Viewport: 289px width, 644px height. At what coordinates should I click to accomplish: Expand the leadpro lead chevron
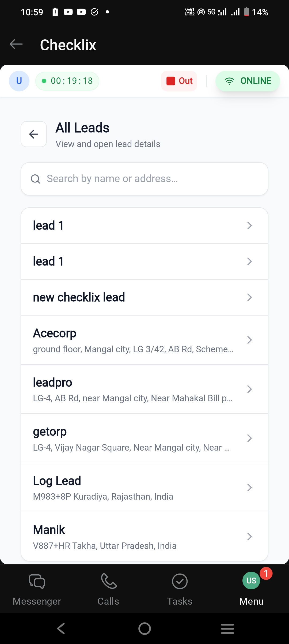pos(249,389)
